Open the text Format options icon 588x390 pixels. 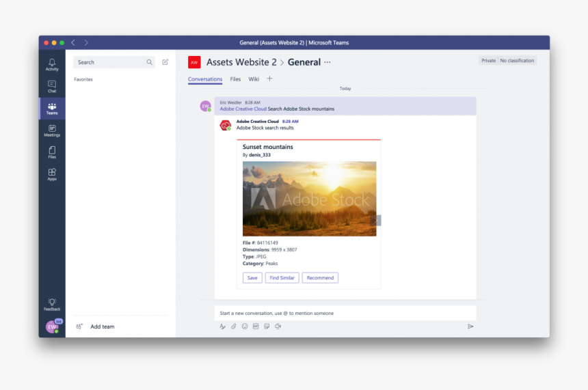click(222, 326)
